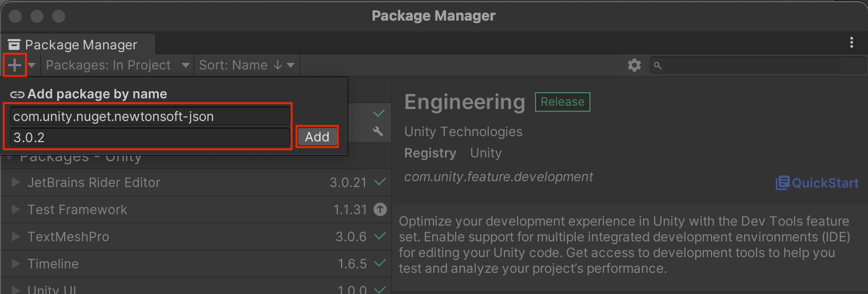Expand the Test Framework package entry
Screen dimensions: 868x294
16,209
